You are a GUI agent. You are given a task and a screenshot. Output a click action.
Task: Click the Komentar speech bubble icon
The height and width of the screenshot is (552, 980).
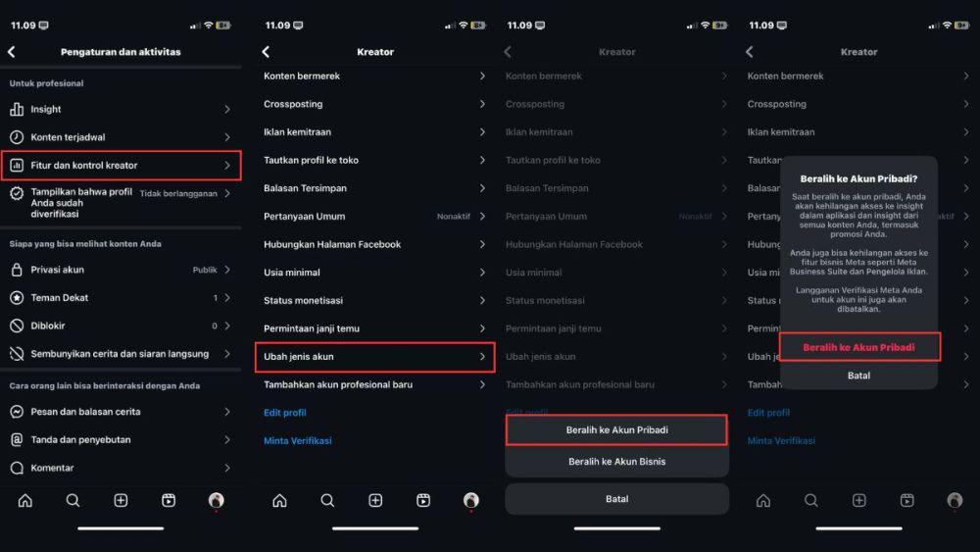click(17, 469)
